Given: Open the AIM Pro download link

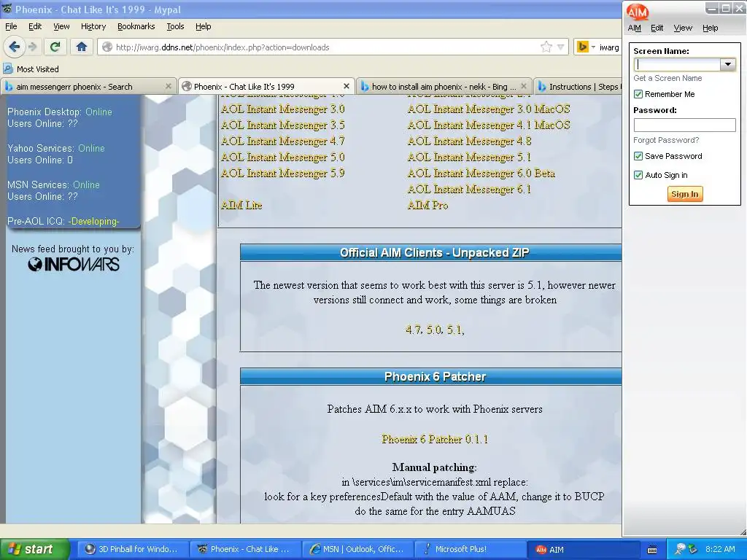Looking at the screenshot, I should (427, 205).
